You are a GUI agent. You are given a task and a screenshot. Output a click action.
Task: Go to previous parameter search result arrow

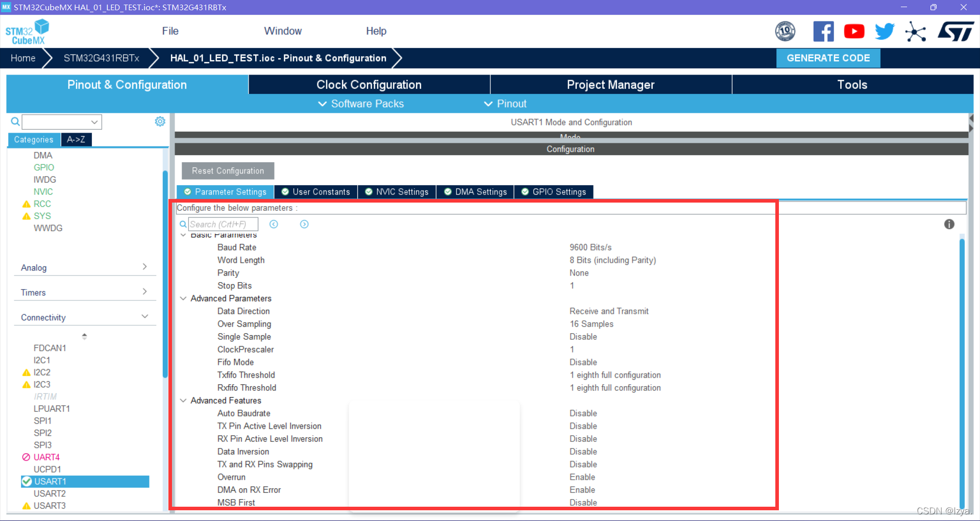coord(274,225)
